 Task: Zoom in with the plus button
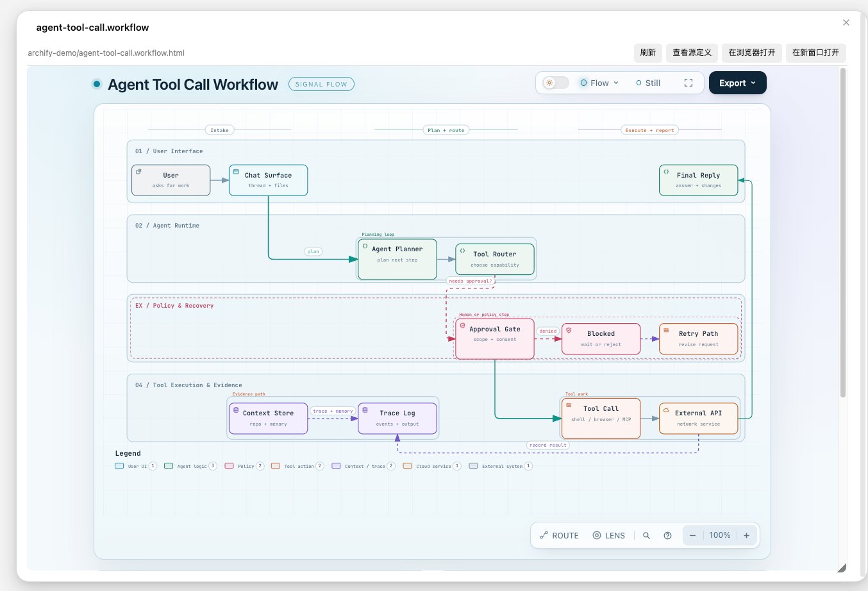(x=746, y=535)
